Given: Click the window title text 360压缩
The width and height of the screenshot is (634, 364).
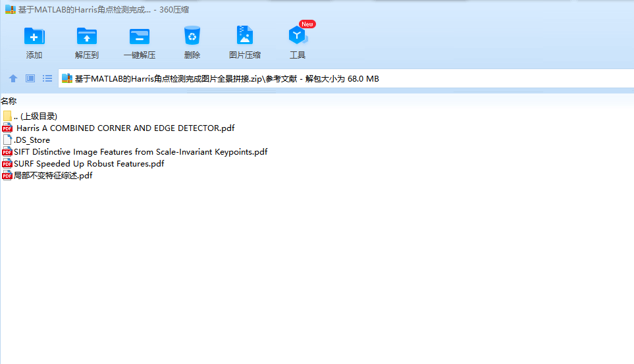Looking at the screenshot, I should pyautogui.click(x=174, y=10).
